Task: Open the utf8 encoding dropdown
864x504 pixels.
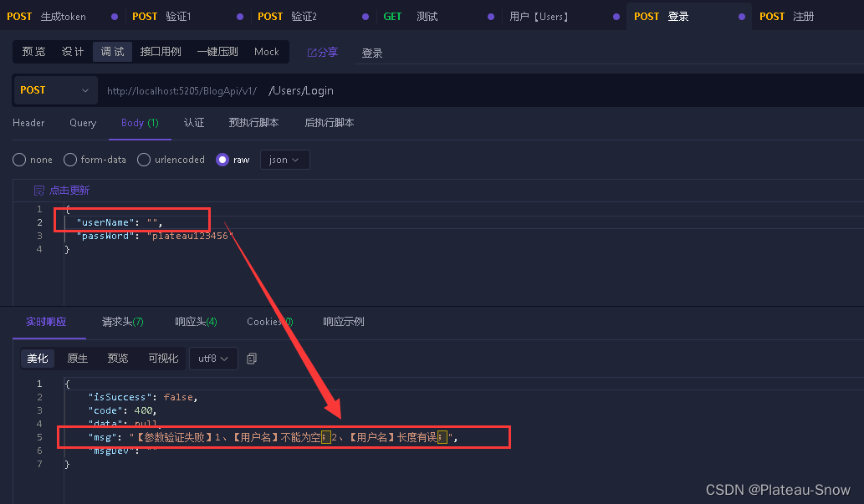Action: coord(212,359)
